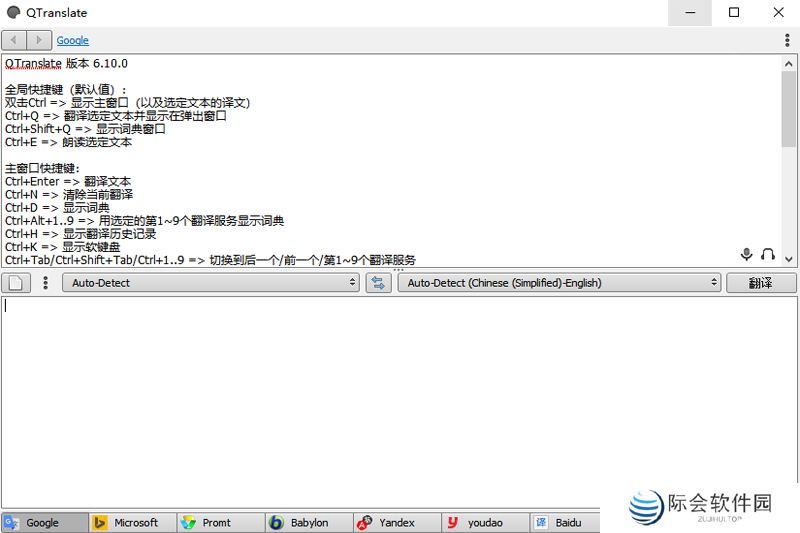Click the splitter handle dots between panes

pos(398,269)
